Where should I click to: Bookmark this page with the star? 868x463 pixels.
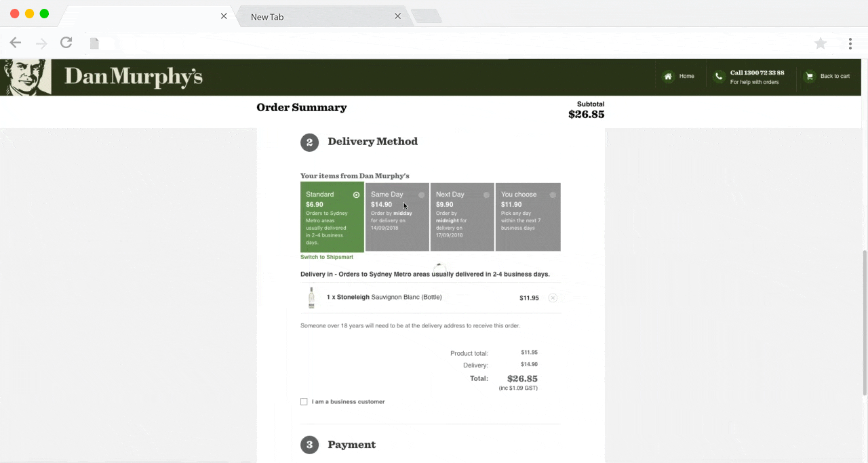(821, 43)
